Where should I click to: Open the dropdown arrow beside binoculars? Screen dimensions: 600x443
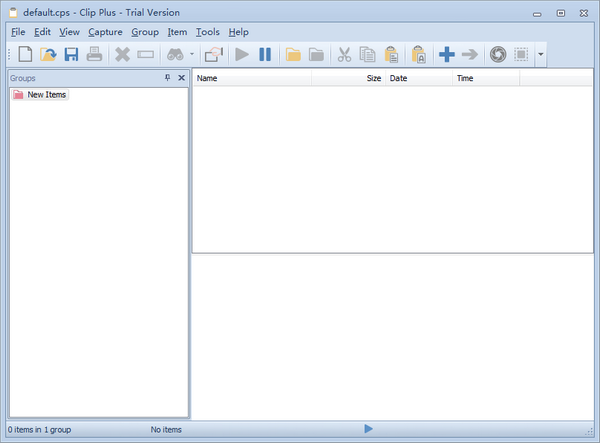coord(191,55)
